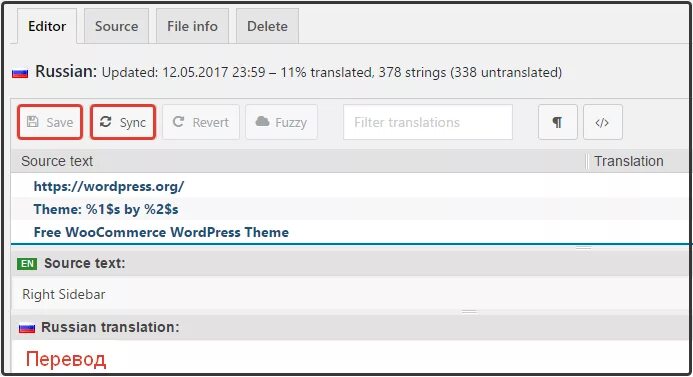Click the Revert button
Image resolution: width=693 pixels, height=377 pixels.
click(x=201, y=122)
